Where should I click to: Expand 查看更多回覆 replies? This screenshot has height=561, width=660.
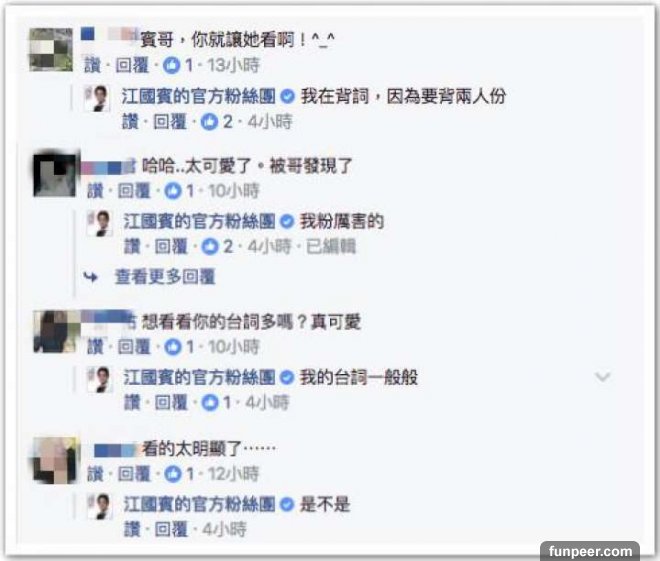pyautogui.click(x=165, y=277)
